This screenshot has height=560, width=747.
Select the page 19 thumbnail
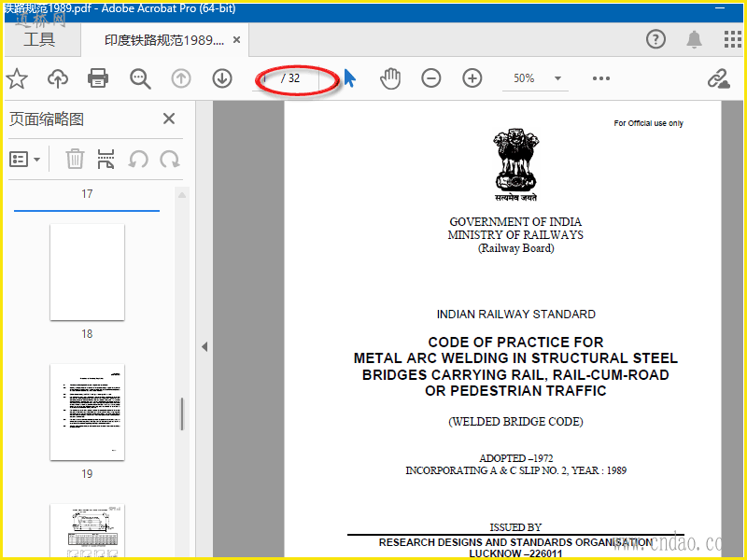click(x=87, y=413)
